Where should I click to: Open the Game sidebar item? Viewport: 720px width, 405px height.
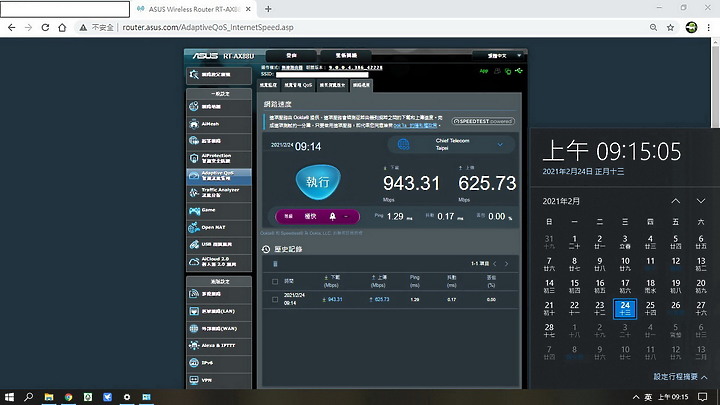tap(219, 210)
